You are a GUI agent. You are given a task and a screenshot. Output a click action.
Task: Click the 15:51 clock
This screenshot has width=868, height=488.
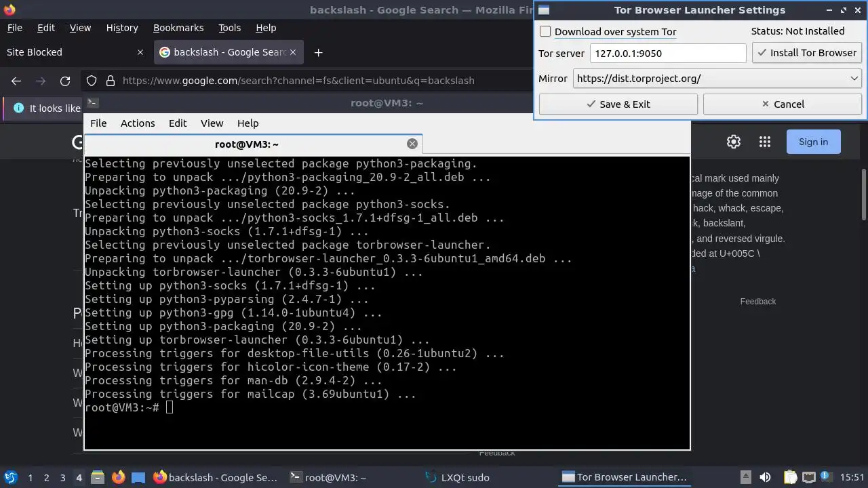point(852,478)
